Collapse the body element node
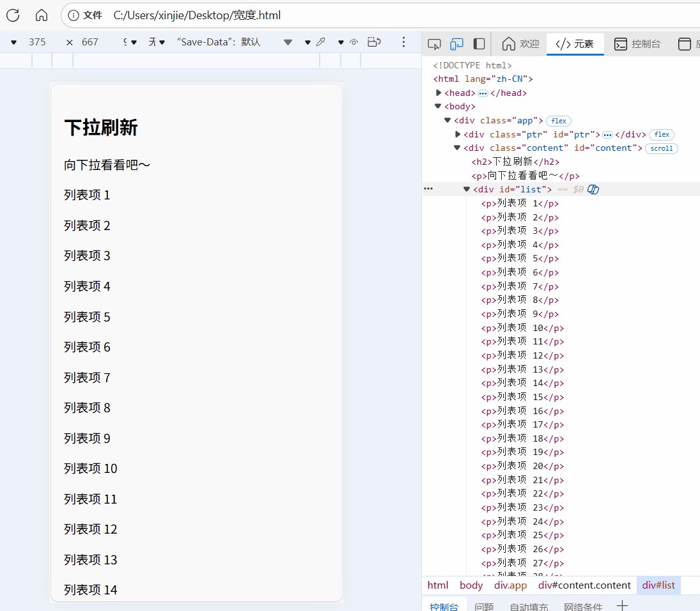 tap(438, 106)
